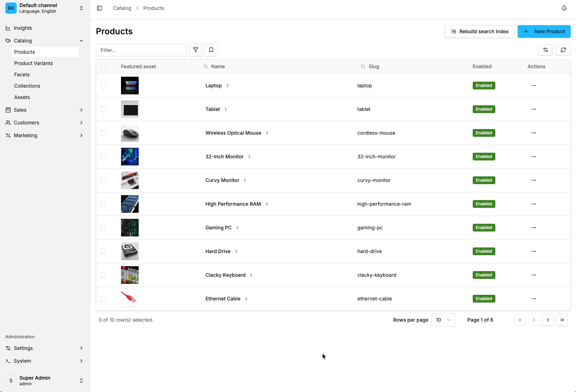Sort by Name column arrows
576x392 pixels.
point(206,66)
